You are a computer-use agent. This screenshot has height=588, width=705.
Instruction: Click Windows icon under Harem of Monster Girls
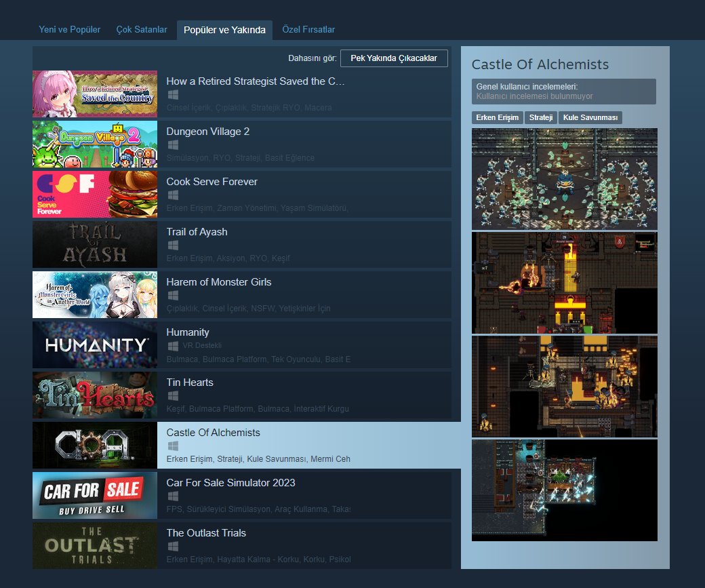tap(173, 296)
